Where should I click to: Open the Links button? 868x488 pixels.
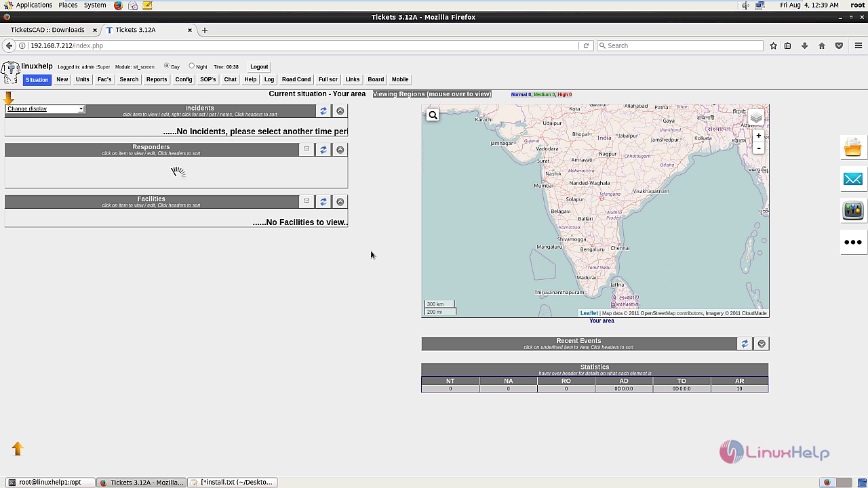coord(353,79)
